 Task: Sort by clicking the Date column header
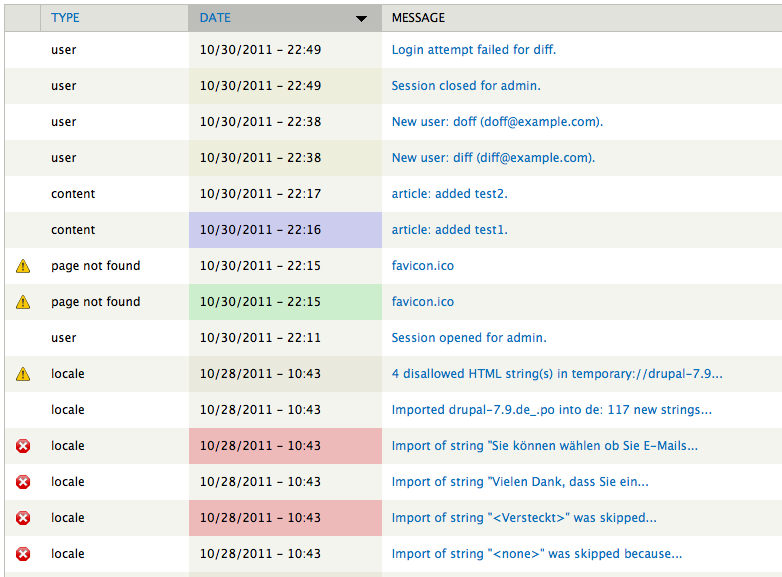pos(215,18)
